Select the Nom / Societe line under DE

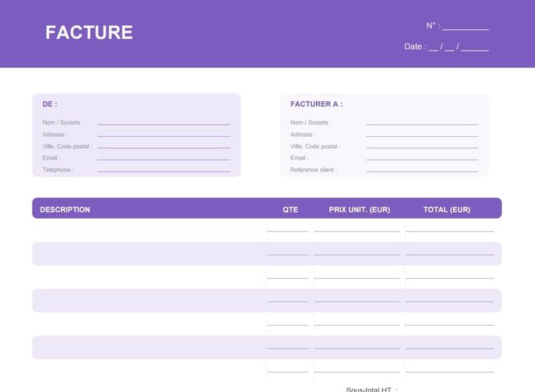click(163, 123)
